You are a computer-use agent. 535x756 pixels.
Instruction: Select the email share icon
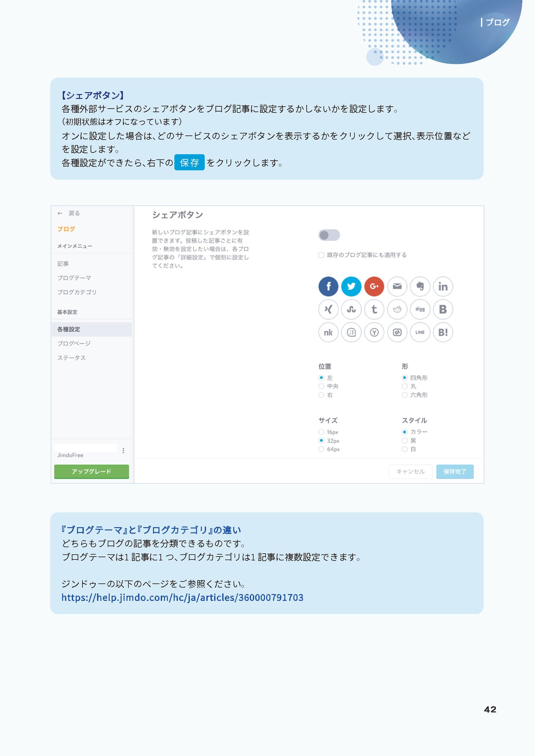point(397,286)
